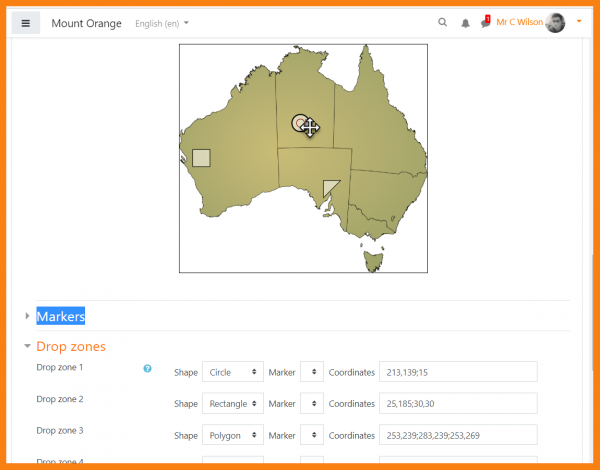The height and width of the screenshot is (470, 600).
Task: Select the square drop zone on the map
Action: [201, 157]
